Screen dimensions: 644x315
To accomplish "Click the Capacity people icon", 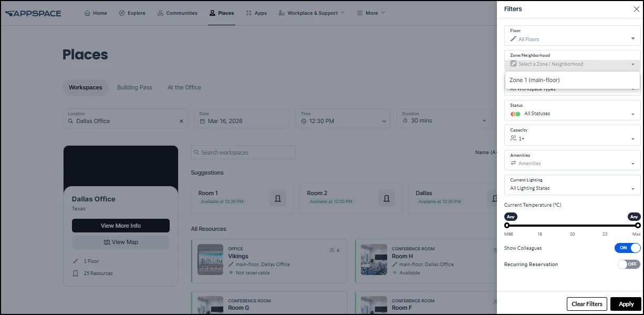I will 513,138.
